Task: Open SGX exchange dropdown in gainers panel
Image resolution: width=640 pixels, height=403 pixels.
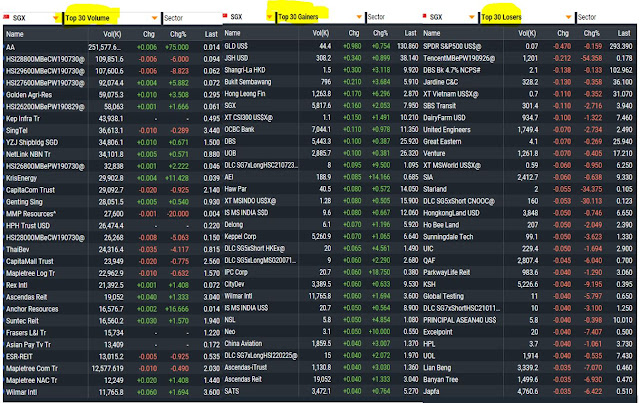Action: [269, 17]
